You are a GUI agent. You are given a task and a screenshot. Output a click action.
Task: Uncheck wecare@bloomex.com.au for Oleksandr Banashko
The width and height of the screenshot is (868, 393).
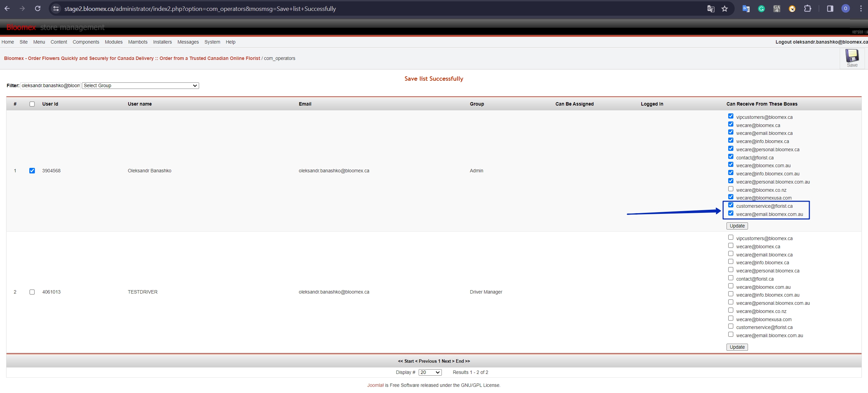click(x=731, y=164)
